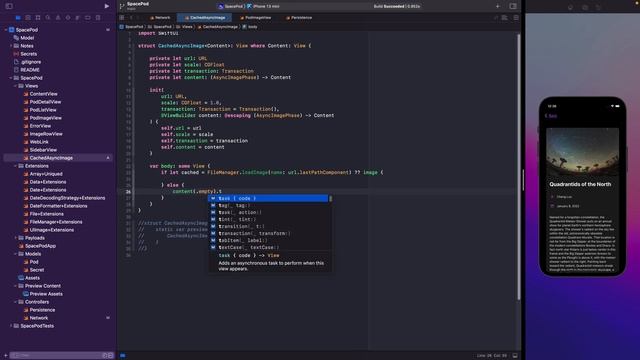Go back with the editor history arrow
640x360 pixels.
131,18
